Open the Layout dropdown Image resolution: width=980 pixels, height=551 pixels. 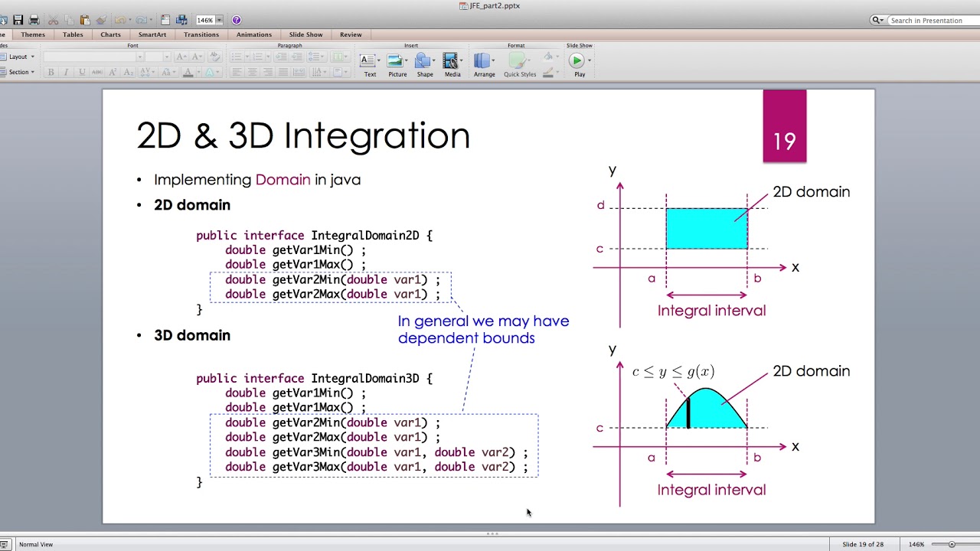(18, 57)
